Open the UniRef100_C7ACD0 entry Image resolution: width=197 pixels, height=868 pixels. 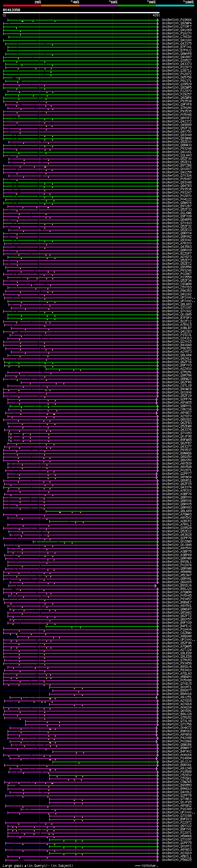(176, 37)
